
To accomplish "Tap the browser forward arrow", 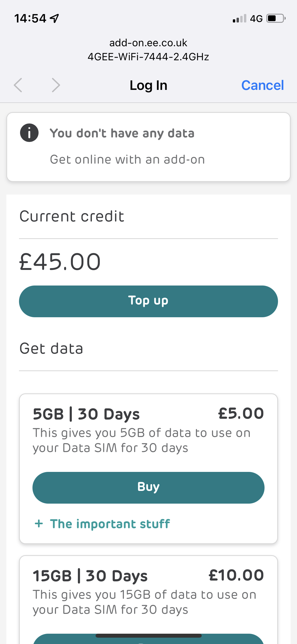I will (x=56, y=85).
